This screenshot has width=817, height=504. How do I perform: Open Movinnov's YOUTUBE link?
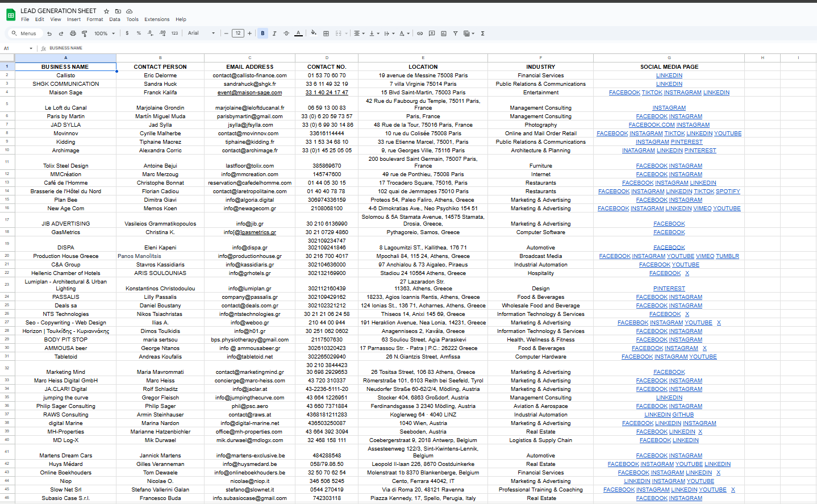coord(728,134)
